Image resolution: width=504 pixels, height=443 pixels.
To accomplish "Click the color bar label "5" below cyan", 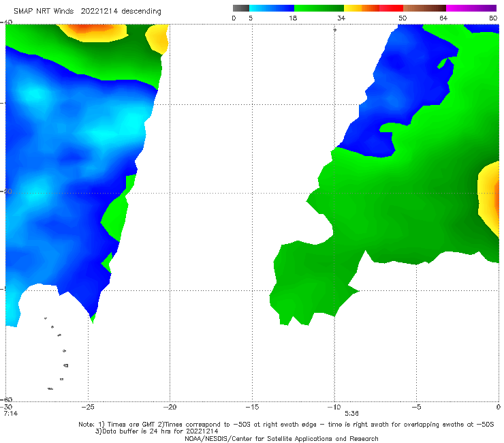I will (251, 18).
